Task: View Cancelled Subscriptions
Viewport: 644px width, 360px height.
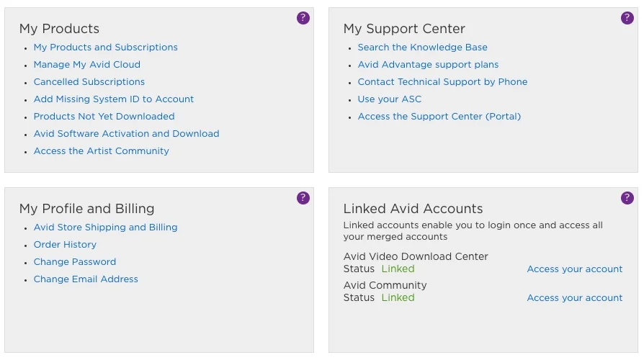Action: (x=89, y=81)
